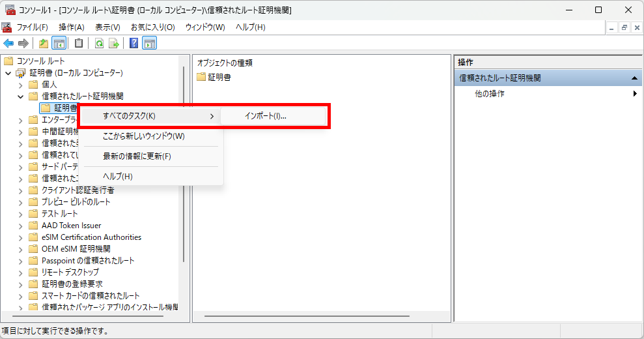Click オブジェクトの種類 column header
The width and height of the screenshot is (644, 339).
click(x=225, y=63)
